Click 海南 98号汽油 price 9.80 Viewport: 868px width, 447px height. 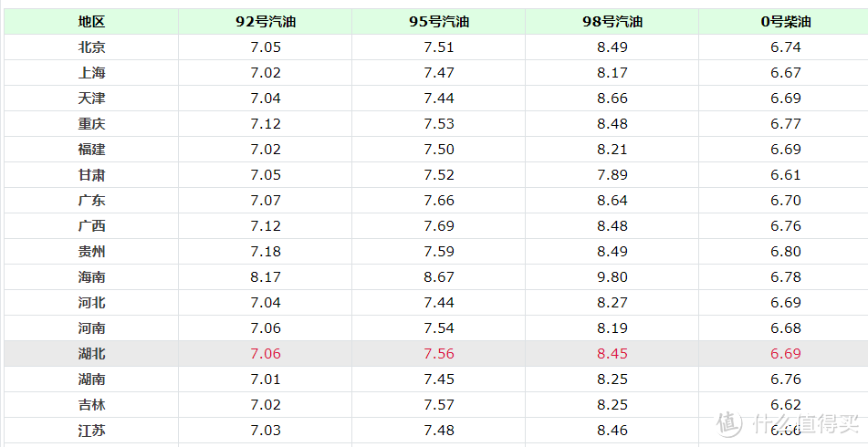(612, 276)
